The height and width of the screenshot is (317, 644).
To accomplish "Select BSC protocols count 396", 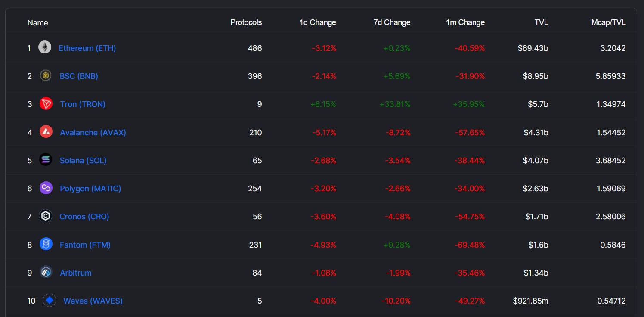I will pyautogui.click(x=255, y=76).
